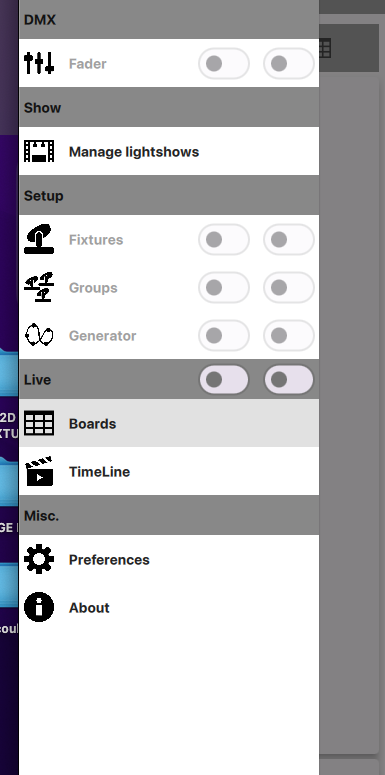The image size is (385, 775).
Task: Click the Fixtures moving-head icon
Action: [x=39, y=239]
